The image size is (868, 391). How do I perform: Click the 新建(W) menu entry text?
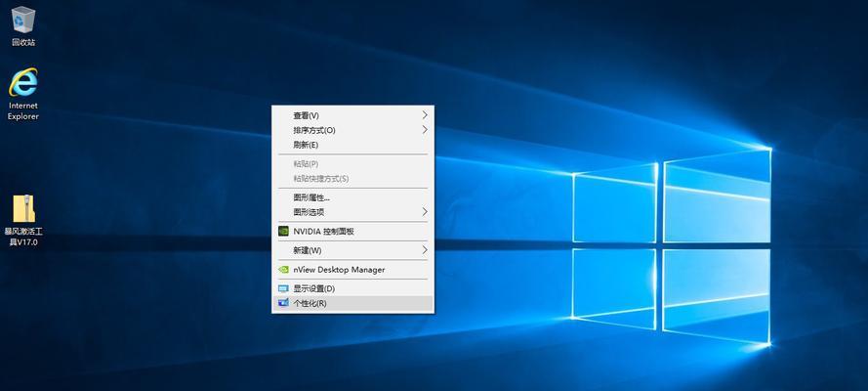308,250
